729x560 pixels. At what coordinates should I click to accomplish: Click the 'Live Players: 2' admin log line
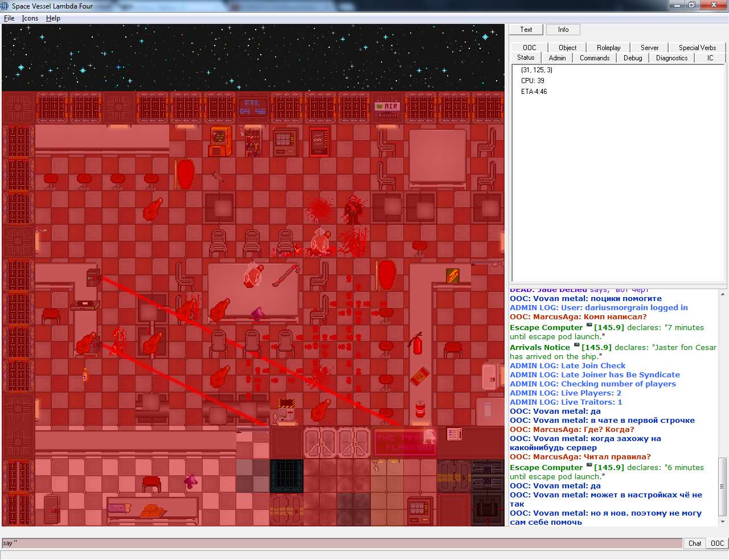coord(566,393)
